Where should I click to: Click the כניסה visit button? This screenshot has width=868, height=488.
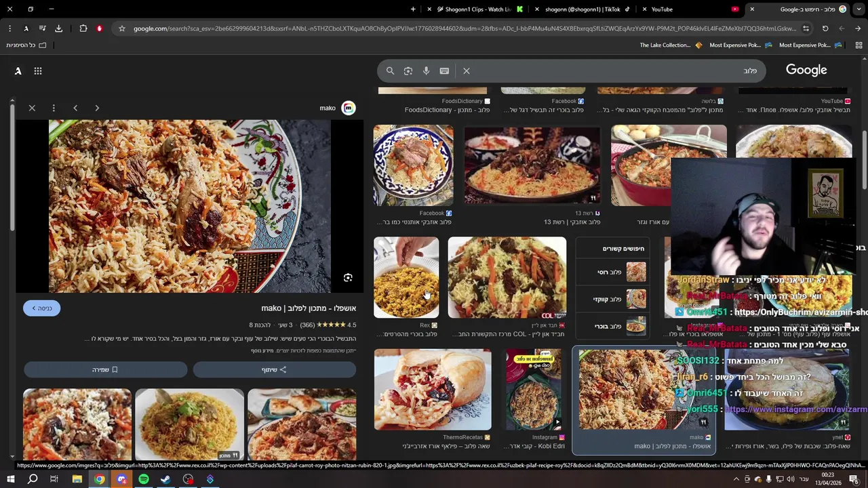[x=41, y=308]
